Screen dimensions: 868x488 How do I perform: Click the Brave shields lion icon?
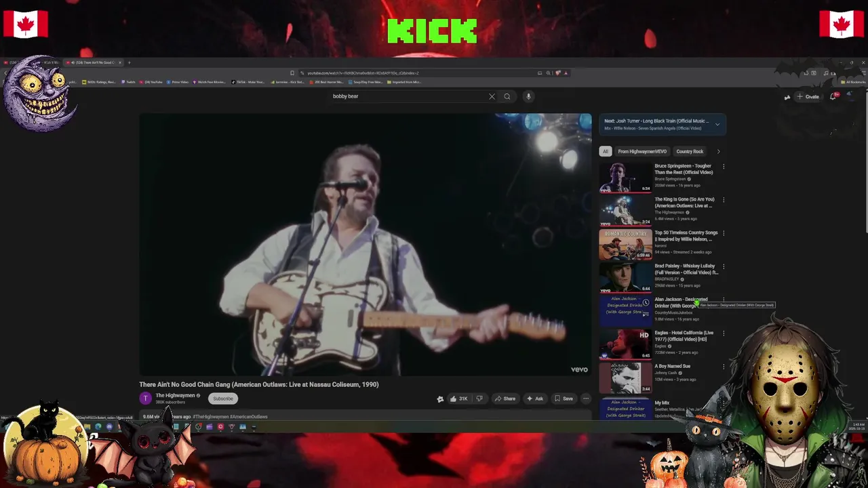click(557, 73)
